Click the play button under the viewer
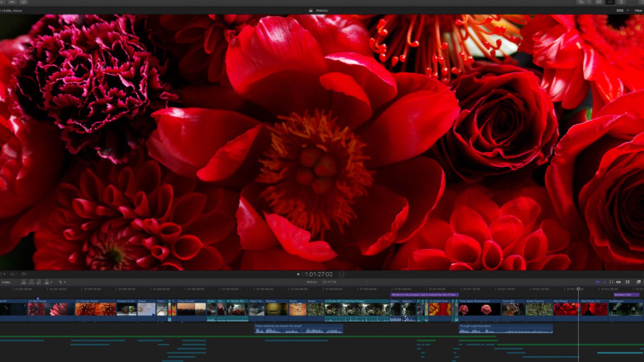Viewport: 644px width, 362px height. click(x=298, y=274)
